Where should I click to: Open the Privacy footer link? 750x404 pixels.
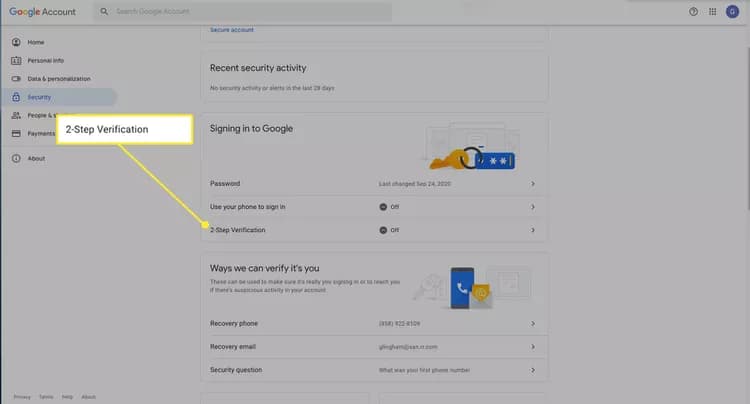pos(22,397)
